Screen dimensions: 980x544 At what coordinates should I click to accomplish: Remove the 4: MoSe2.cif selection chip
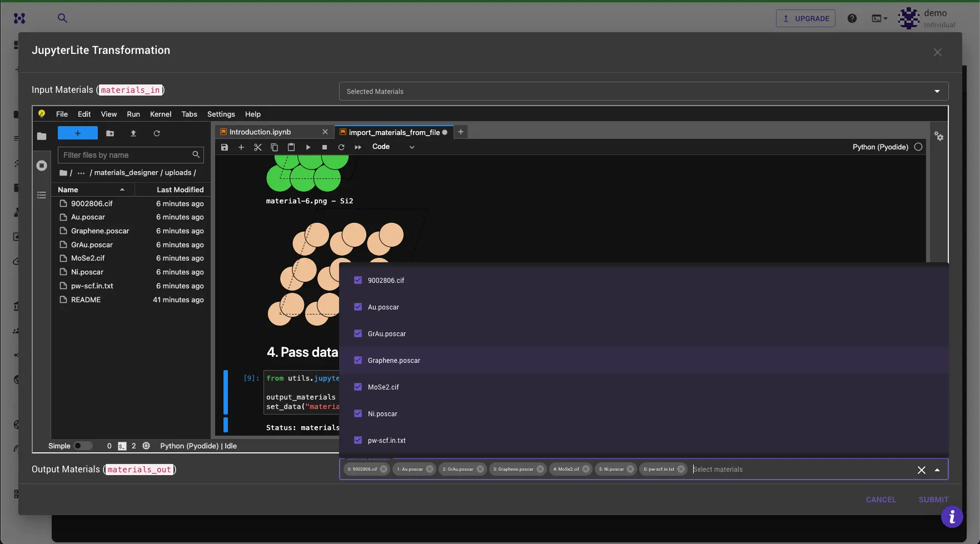[585, 469]
